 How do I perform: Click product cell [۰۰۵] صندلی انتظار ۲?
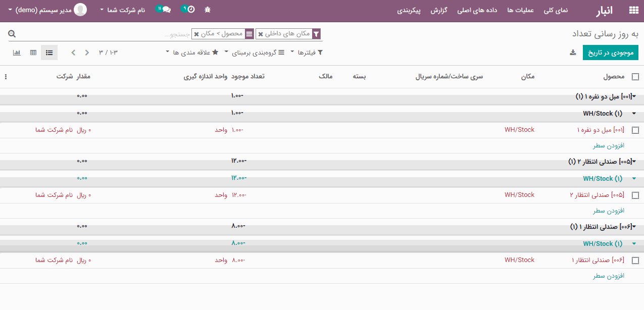click(x=598, y=195)
